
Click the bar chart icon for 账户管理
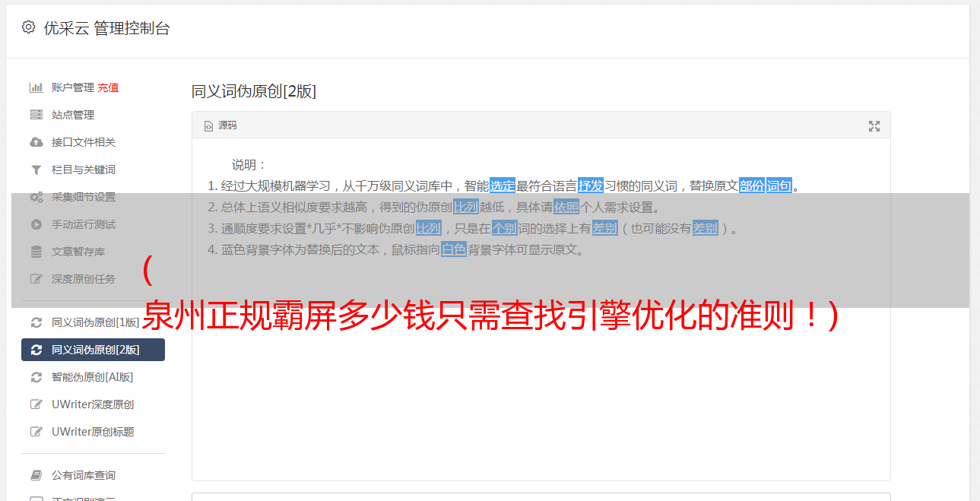(x=36, y=87)
